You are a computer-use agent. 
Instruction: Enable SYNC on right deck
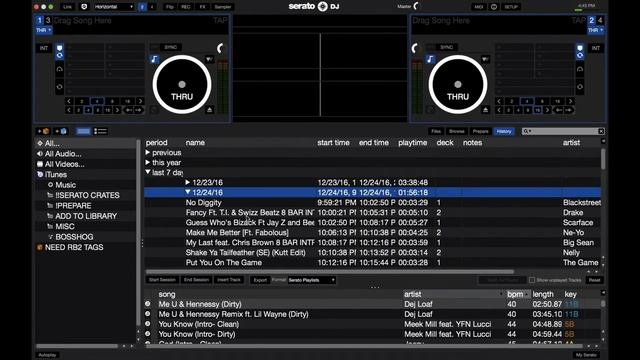pyautogui.click(x=447, y=47)
